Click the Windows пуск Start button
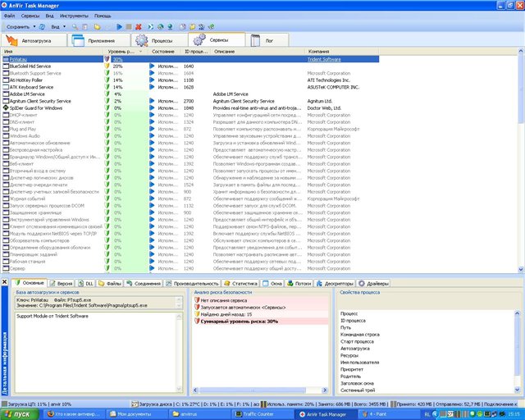Screen dimensions: 525x420 pyautogui.click(x=19, y=414)
